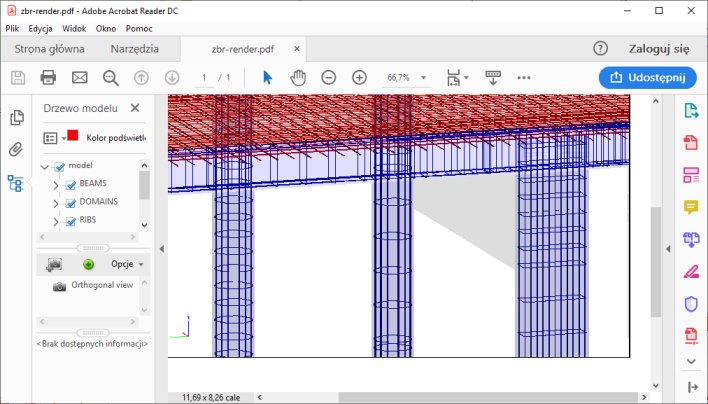Click the send by email envelope icon

tap(79, 78)
